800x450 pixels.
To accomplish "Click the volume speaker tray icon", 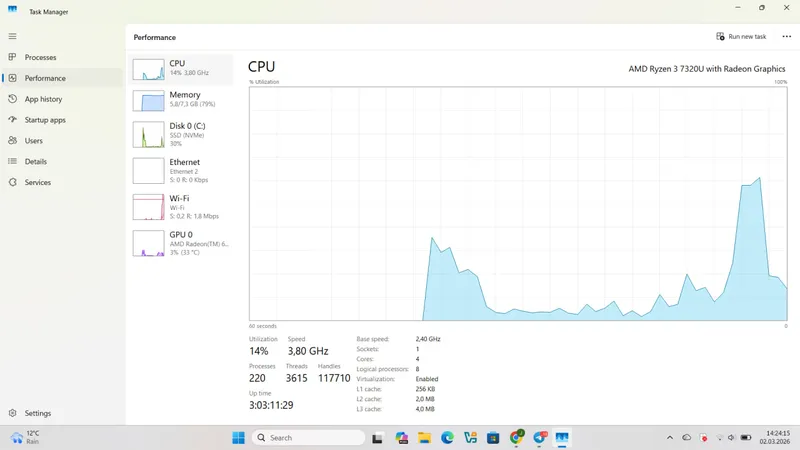I will coord(731,438).
